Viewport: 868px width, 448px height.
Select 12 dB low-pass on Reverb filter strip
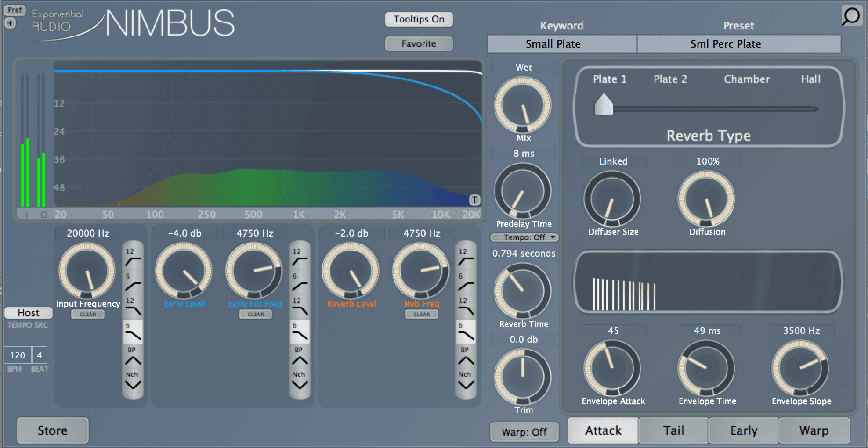(x=466, y=307)
